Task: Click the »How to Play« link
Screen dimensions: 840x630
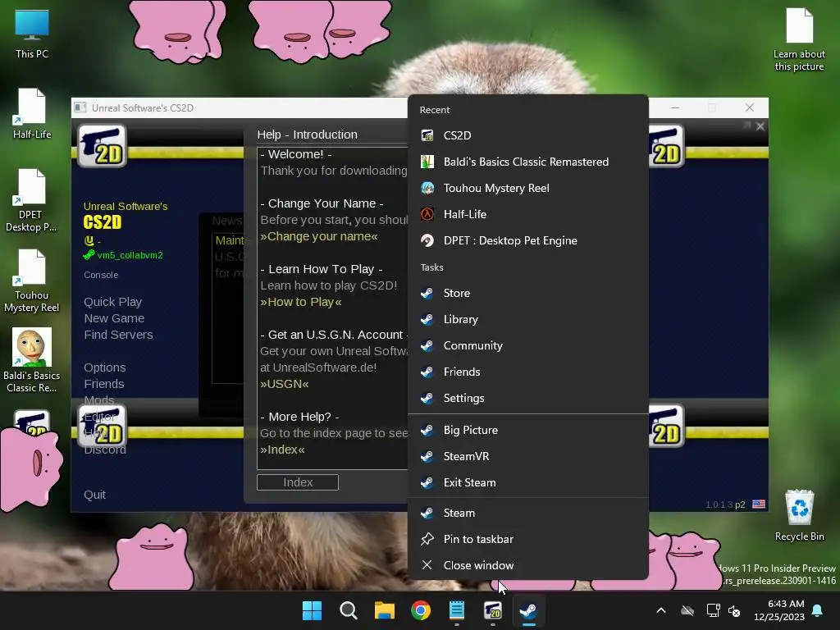Action: tap(300, 302)
